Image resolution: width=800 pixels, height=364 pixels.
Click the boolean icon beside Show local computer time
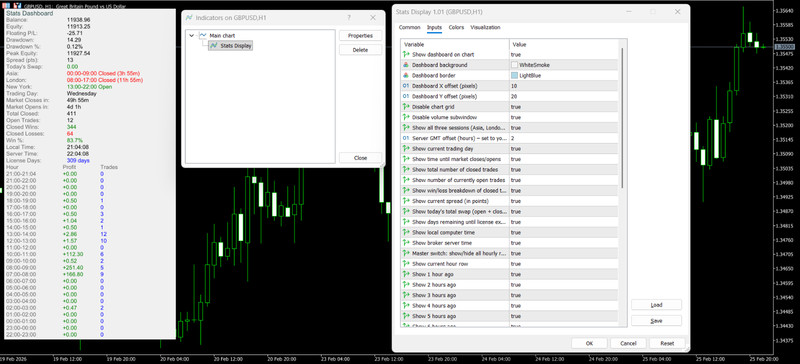coord(406,232)
